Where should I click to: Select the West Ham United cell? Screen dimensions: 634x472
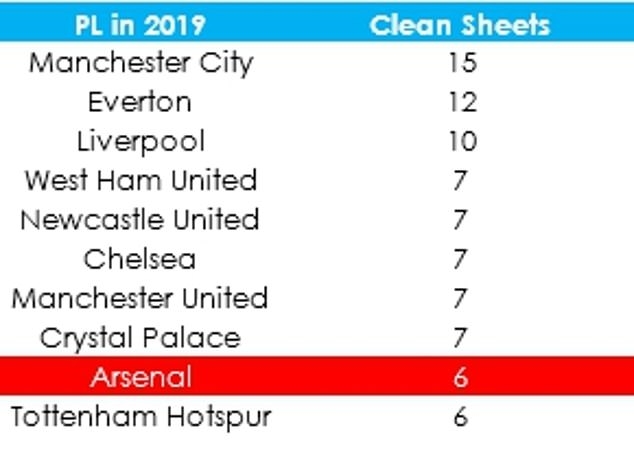coord(140,180)
